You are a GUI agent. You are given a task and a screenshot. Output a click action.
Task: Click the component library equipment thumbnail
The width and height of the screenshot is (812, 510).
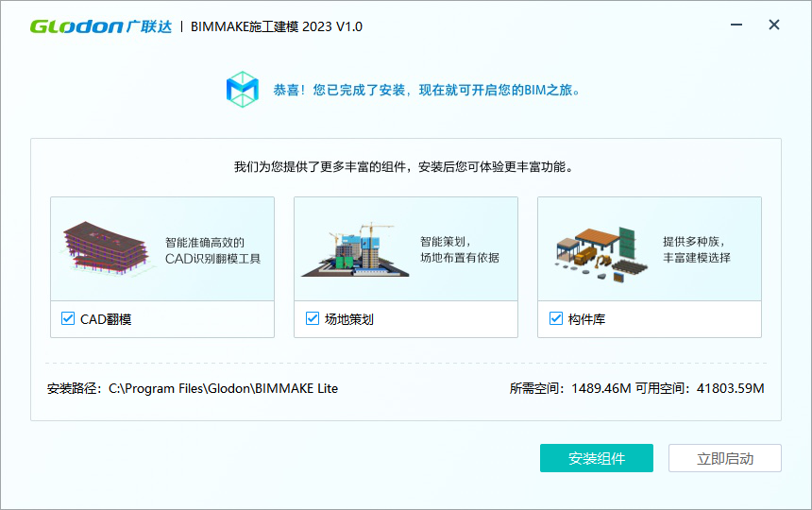(x=601, y=254)
